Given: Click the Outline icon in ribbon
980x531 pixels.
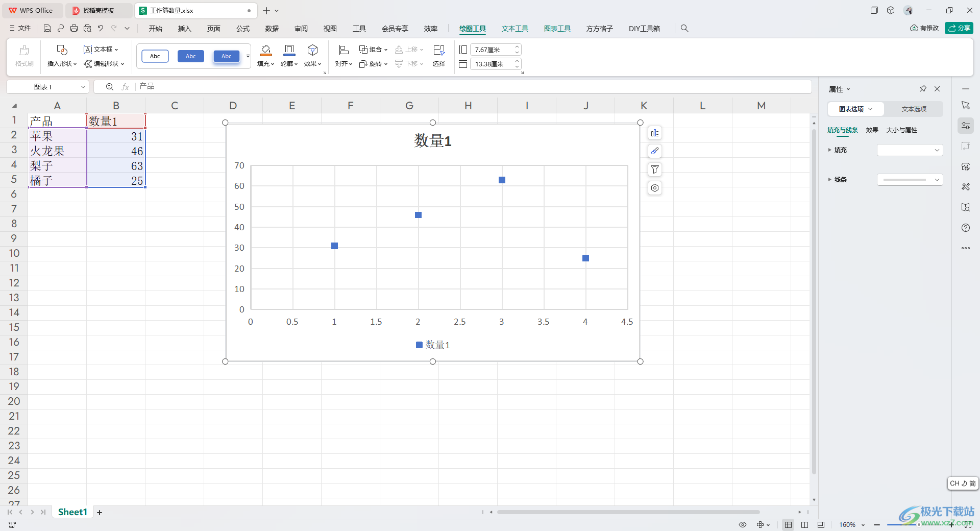Looking at the screenshot, I should click(x=289, y=50).
